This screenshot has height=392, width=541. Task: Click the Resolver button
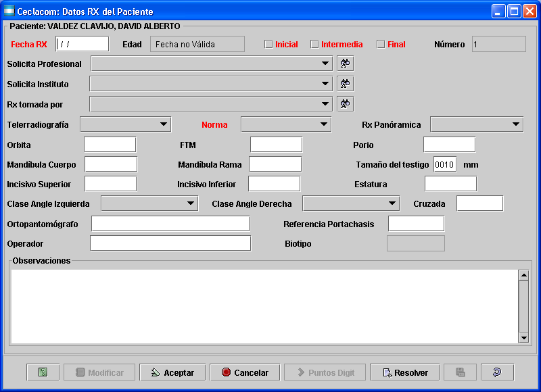tap(404, 372)
